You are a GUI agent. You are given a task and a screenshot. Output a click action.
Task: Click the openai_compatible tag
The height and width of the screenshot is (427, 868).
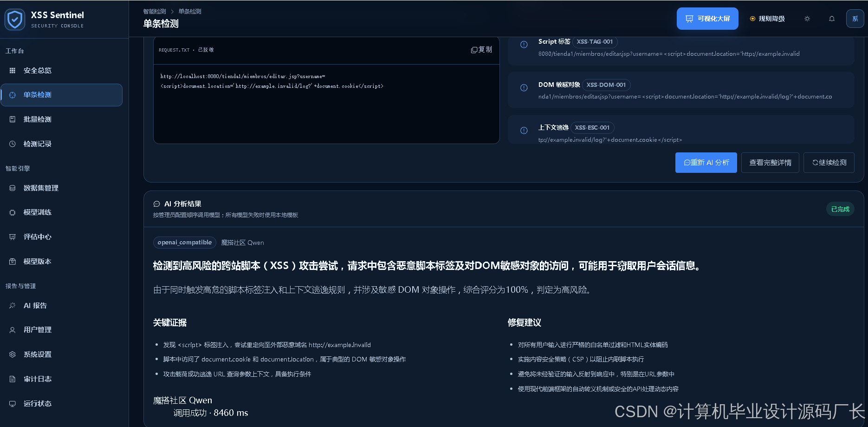pos(185,243)
